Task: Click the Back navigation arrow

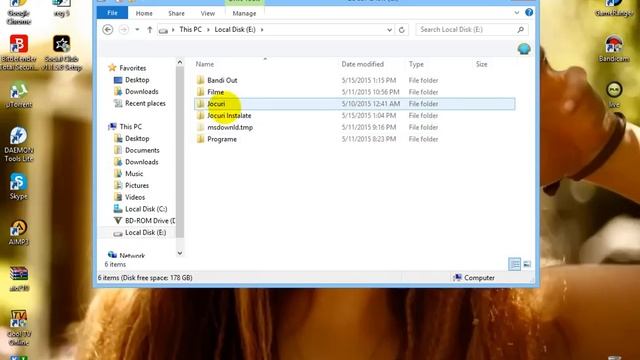Action: pos(108,29)
